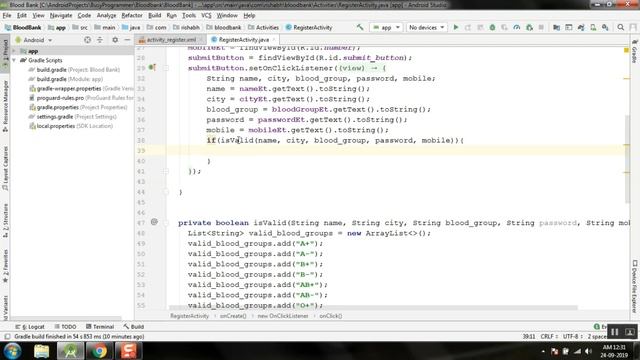Open the Profile app gauge icon

click(x=517, y=27)
